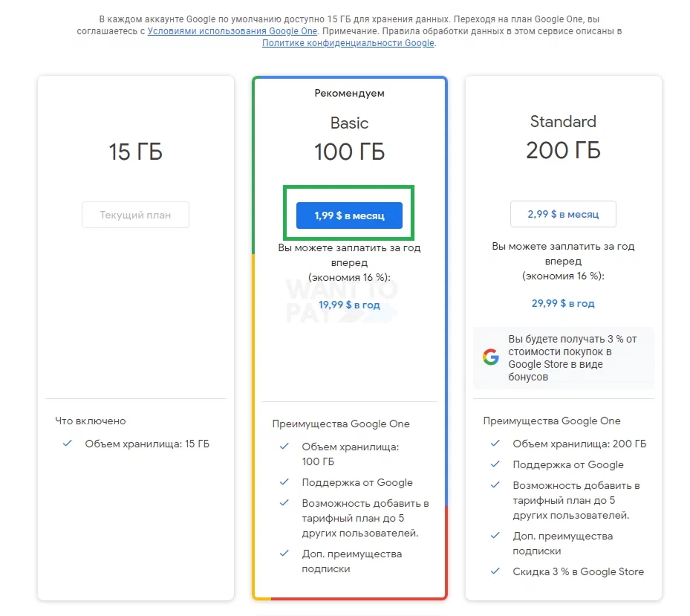The height and width of the screenshot is (616, 690).
Task: Click the checkmark beside "Скидка 3 % в Google Store"
Action: (x=494, y=571)
